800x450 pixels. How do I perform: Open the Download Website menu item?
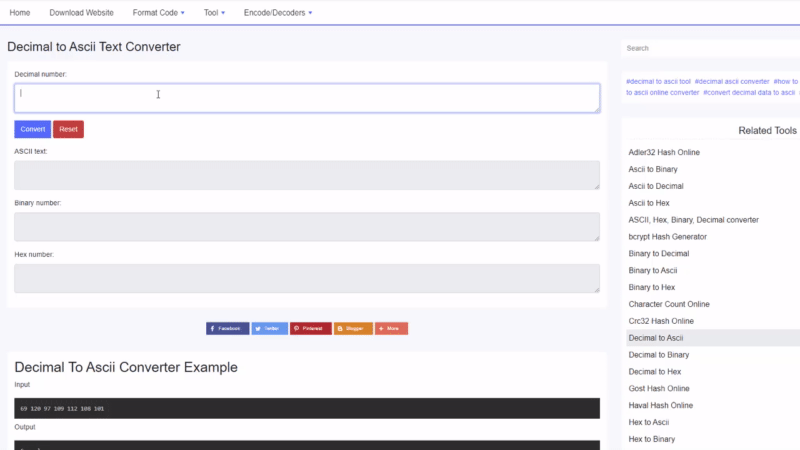pyautogui.click(x=82, y=13)
